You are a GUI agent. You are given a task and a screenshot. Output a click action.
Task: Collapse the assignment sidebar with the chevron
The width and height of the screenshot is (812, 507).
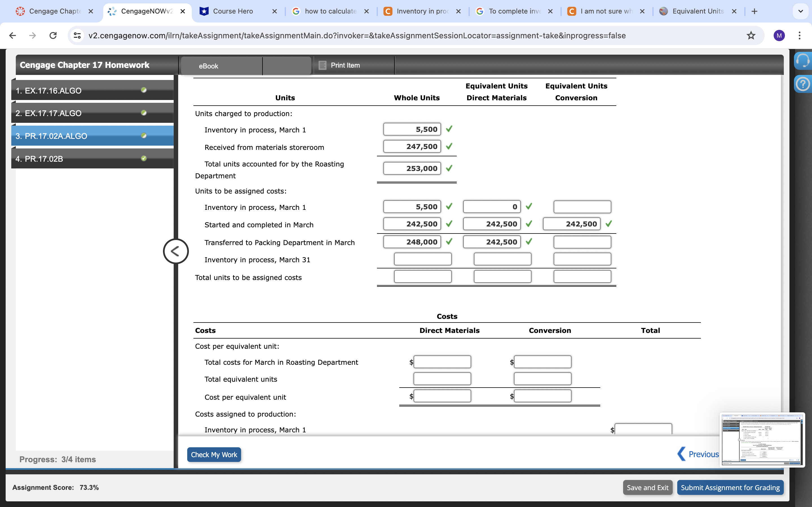(175, 251)
